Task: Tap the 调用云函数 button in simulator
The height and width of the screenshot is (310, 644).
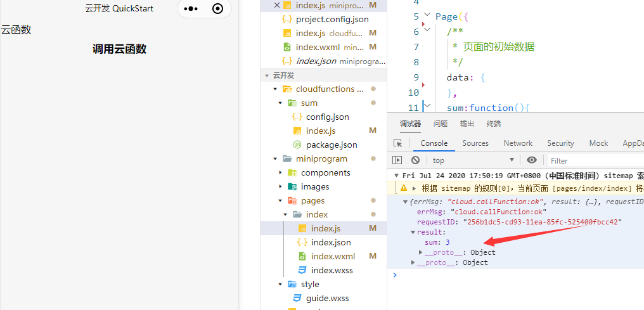Action: pyautogui.click(x=119, y=49)
